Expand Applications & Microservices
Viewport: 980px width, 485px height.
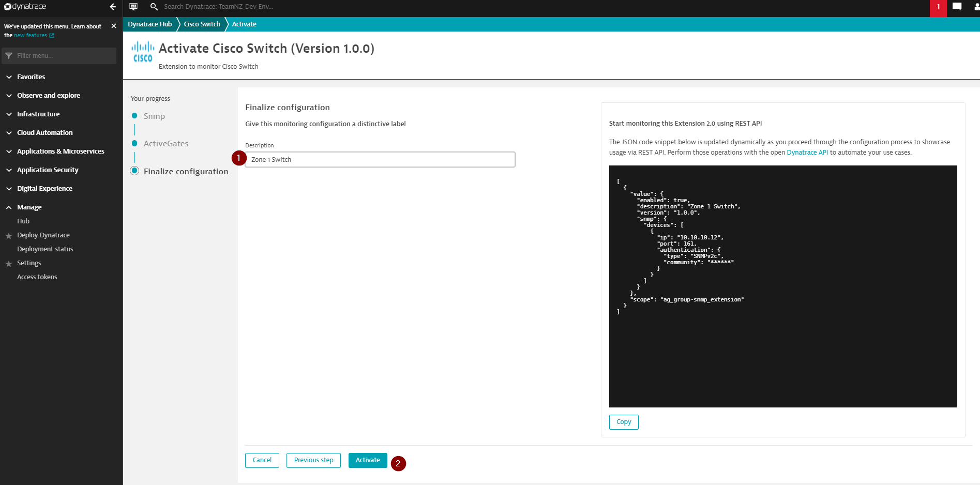click(x=61, y=151)
